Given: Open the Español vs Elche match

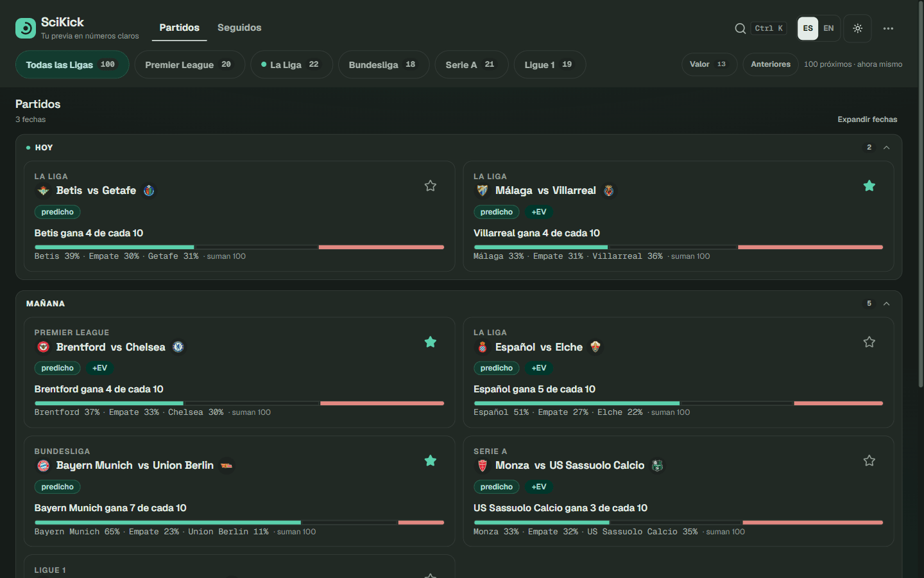Looking at the screenshot, I should (678, 372).
